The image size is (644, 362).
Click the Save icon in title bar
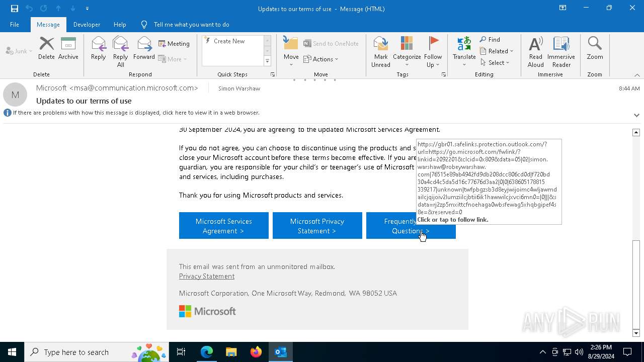pos(14,9)
